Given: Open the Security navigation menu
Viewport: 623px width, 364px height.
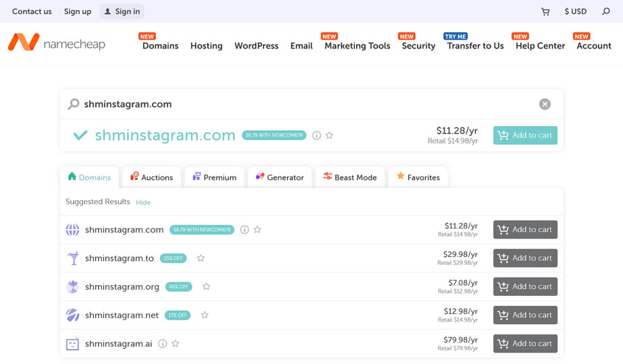Looking at the screenshot, I should click(418, 46).
